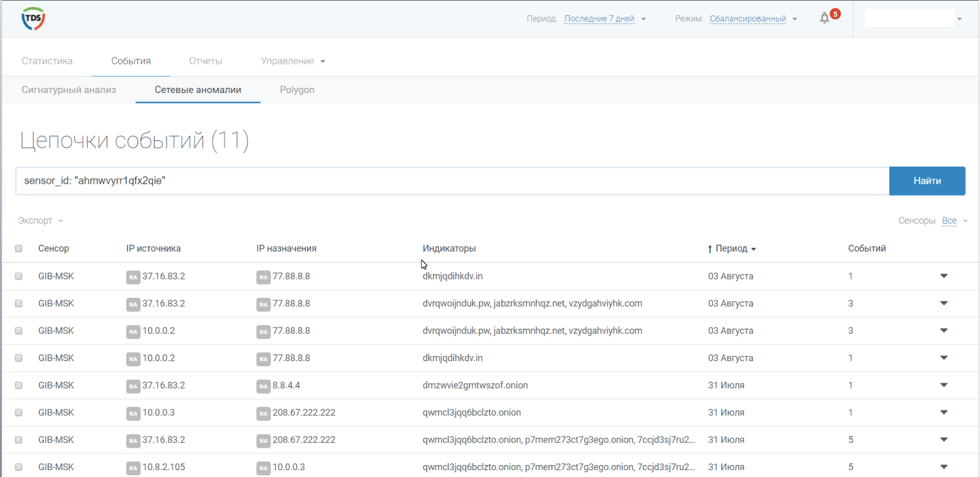The image size is (980, 477).
Task: Click into the sensor_id search field
Action: point(452,181)
